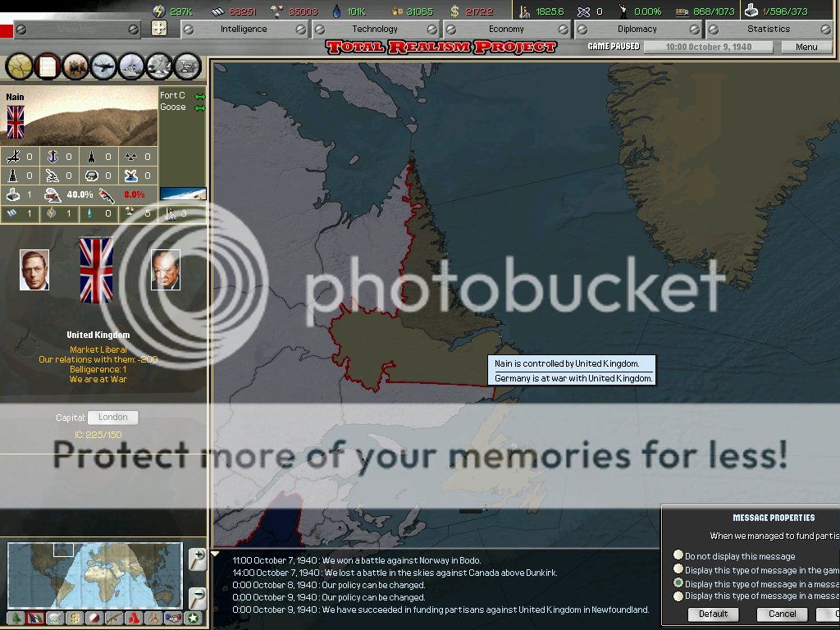
Task: Open the aircraft units overview icon
Action: coord(104,66)
